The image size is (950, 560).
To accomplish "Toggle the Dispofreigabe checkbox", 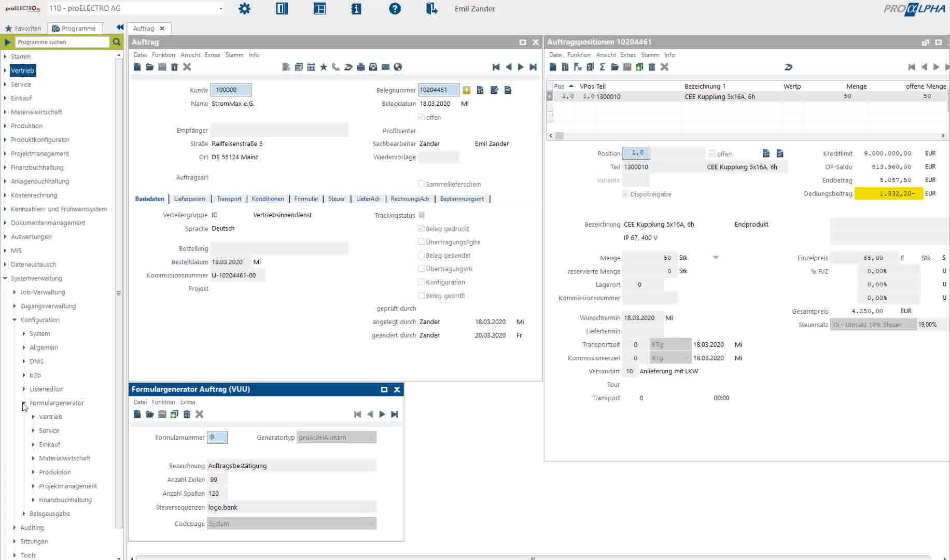I will [625, 194].
